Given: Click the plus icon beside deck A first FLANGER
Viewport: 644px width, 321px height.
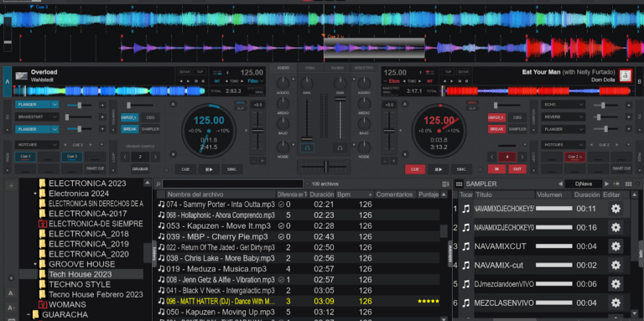Looking at the screenshot, I should 101,105.
